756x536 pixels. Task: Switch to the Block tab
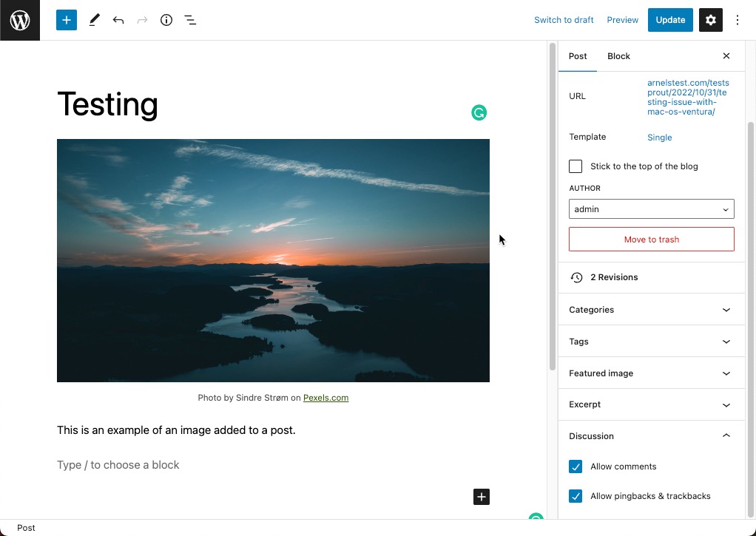pos(618,56)
